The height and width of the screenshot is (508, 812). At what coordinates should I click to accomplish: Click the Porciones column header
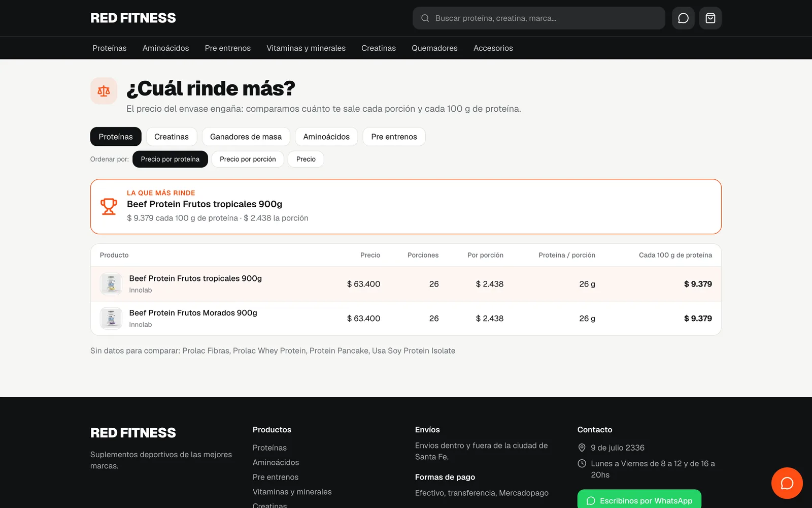[423, 255]
